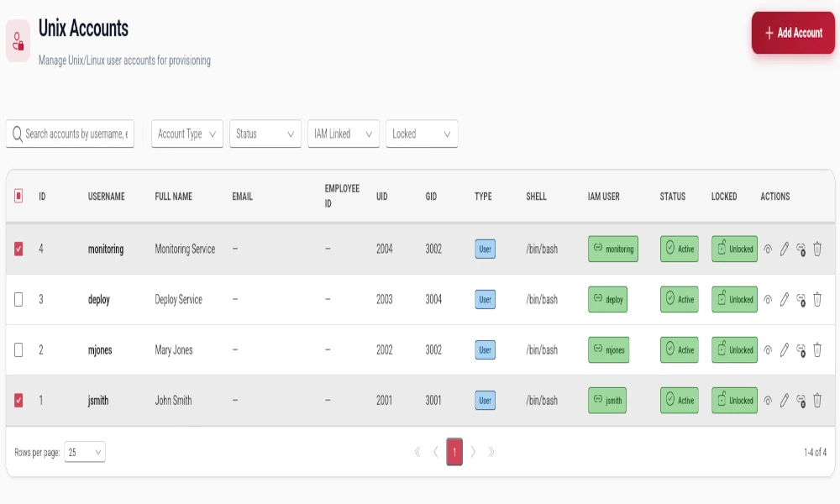The image size is (840, 504).
Task: Click the STATUS column header
Action: pyautogui.click(x=672, y=197)
